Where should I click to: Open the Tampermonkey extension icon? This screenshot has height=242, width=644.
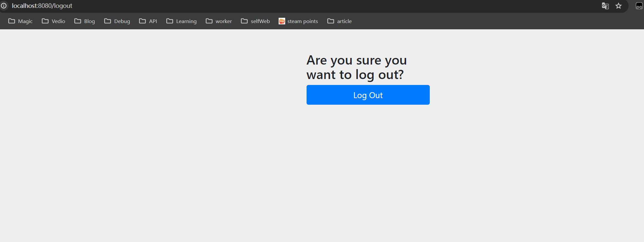[639, 6]
